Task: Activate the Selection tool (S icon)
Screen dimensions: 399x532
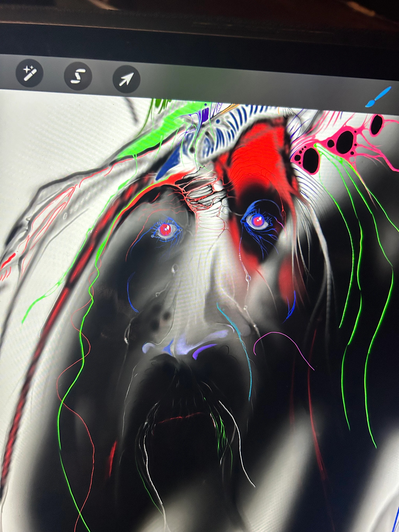Action: [78, 76]
